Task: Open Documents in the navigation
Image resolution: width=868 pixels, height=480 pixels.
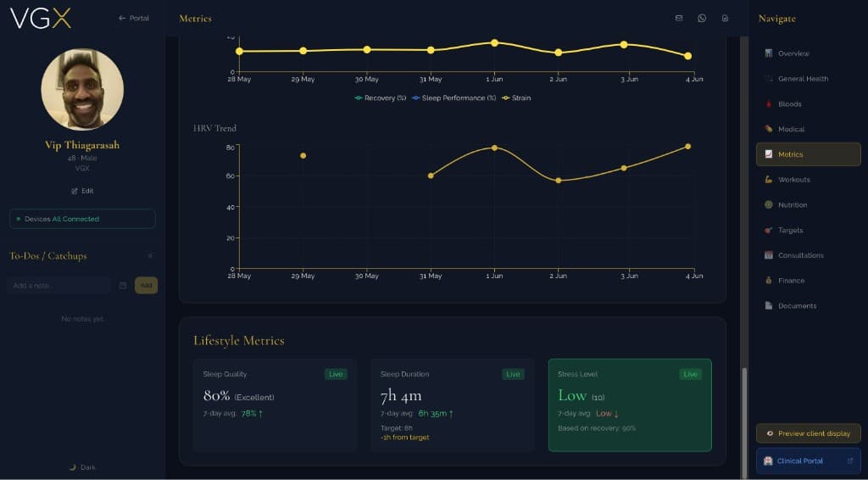Action: pyautogui.click(x=808, y=305)
